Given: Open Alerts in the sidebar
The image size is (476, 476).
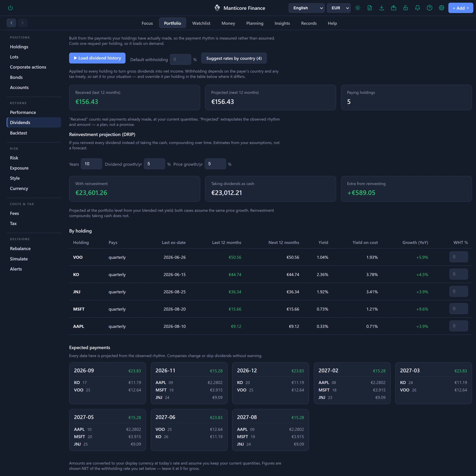Looking at the screenshot, I should click(34, 269).
